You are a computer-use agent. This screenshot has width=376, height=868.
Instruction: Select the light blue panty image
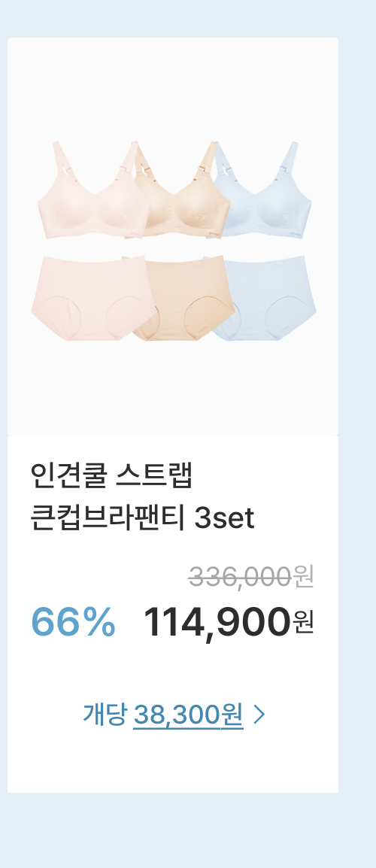point(265,298)
